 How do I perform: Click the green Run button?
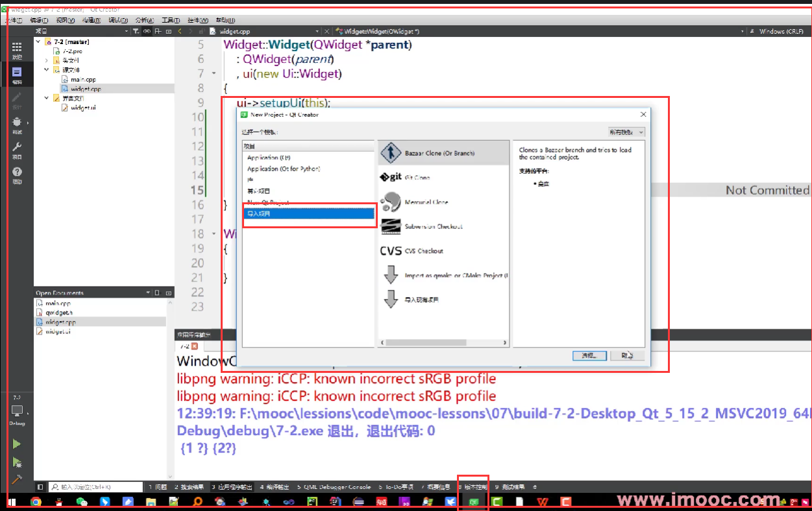point(17,444)
